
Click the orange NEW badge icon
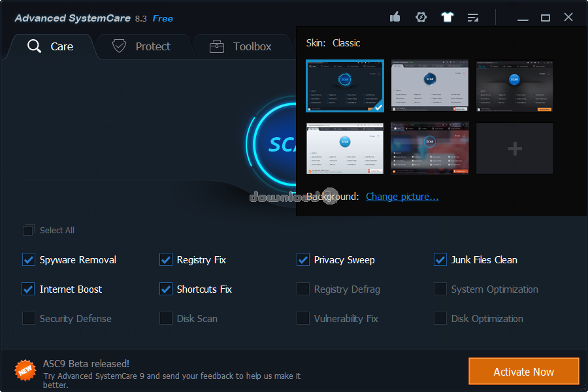[x=25, y=370]
